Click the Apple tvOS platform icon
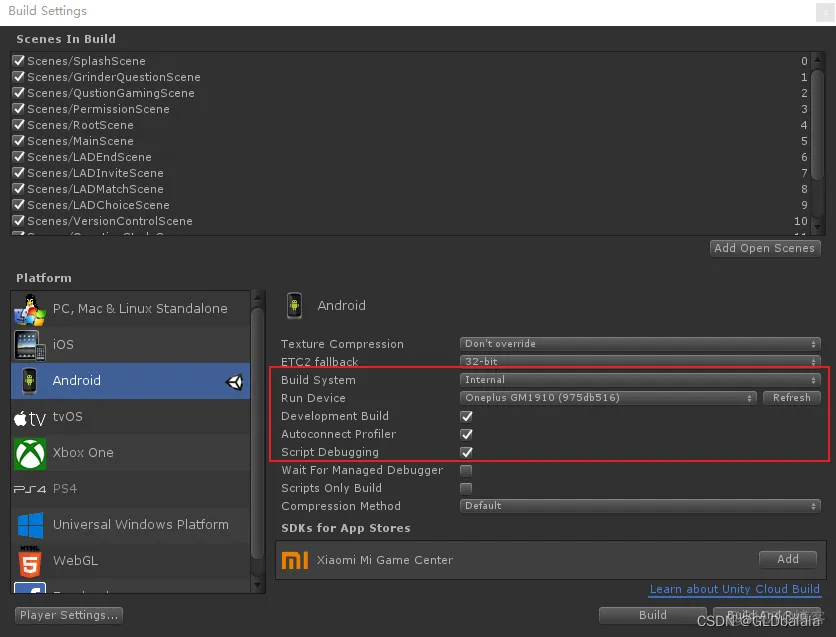This screenshot has height=637, width=836. 30,418
